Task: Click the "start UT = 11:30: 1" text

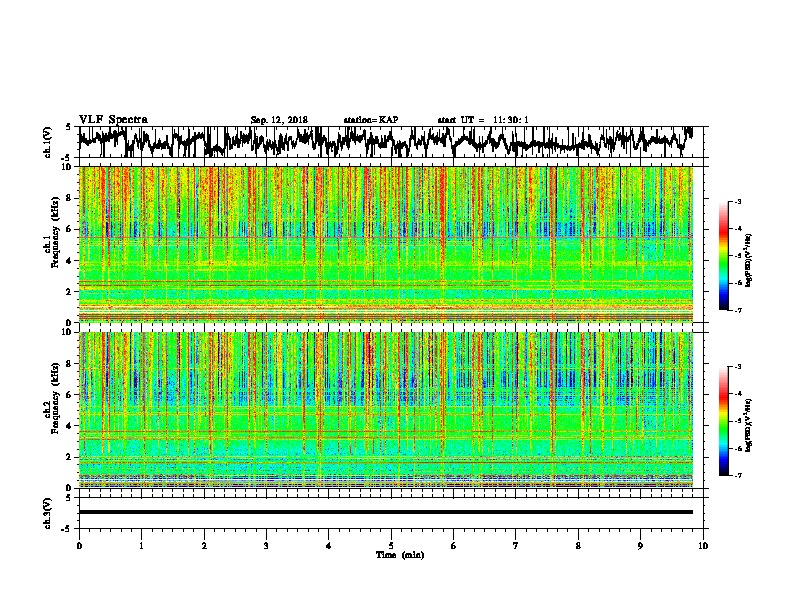Action: [483, 120]
